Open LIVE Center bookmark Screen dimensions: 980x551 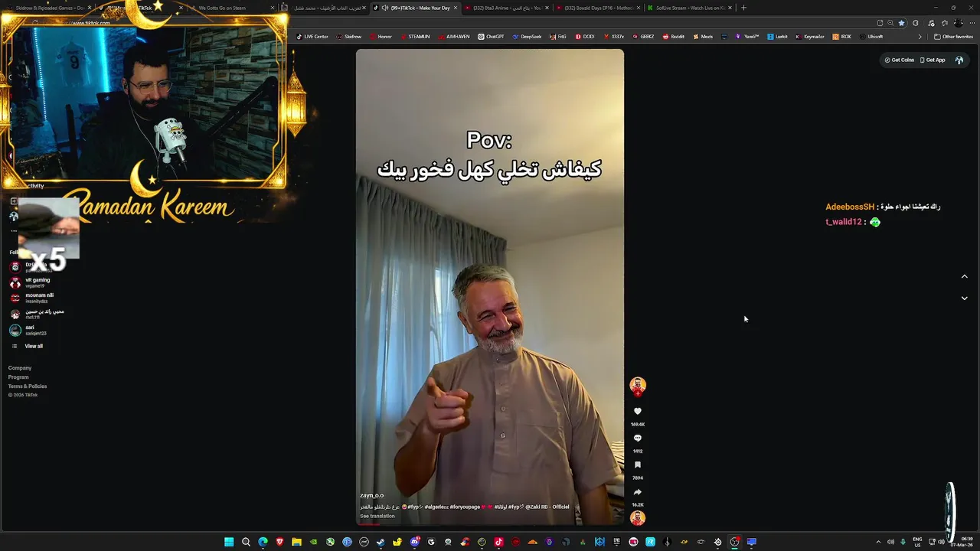(312, 37)
